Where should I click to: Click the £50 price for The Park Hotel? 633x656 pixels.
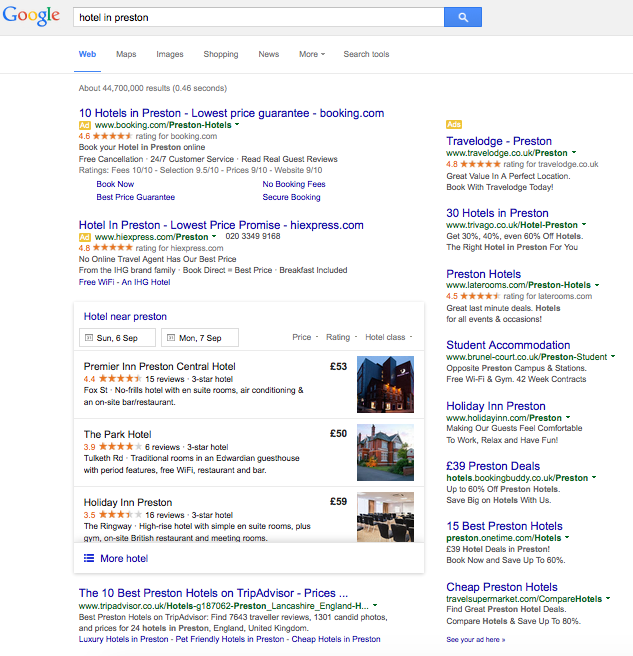338,433
